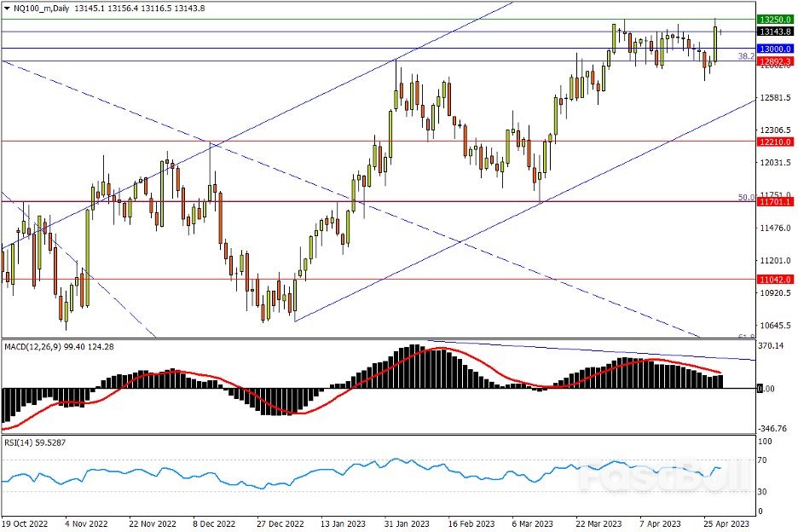Click the RSI 70 level axis label
Viewport: 798px width, 532px height.
click(761, 461)
